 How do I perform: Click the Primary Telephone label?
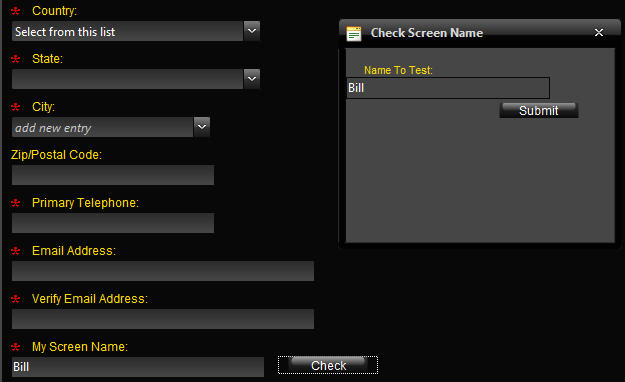click(85, 203)
